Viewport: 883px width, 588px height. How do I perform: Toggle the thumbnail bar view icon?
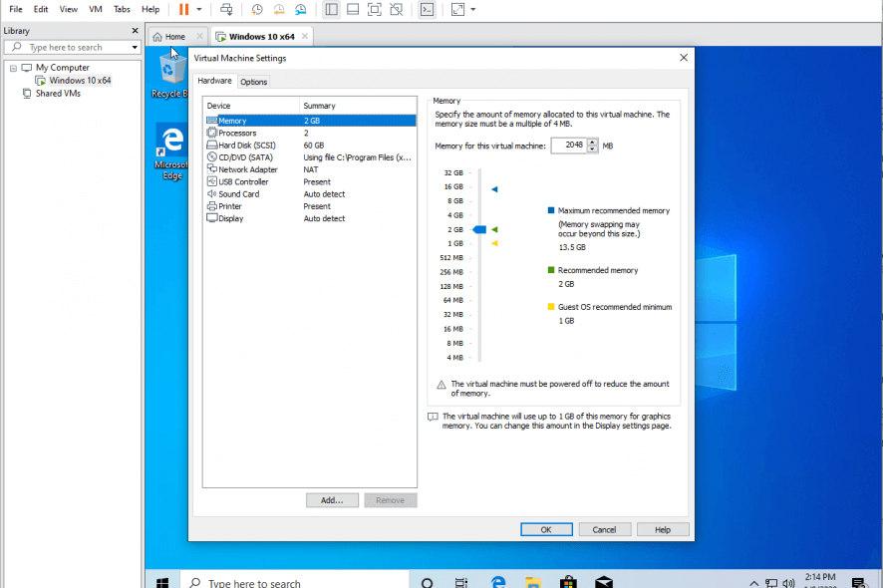pos(353,9)
